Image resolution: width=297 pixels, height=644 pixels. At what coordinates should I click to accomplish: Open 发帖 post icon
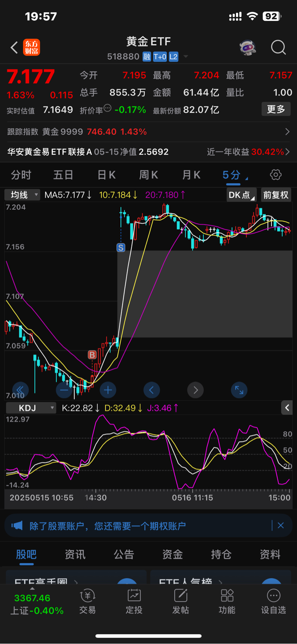pos(181,602)
